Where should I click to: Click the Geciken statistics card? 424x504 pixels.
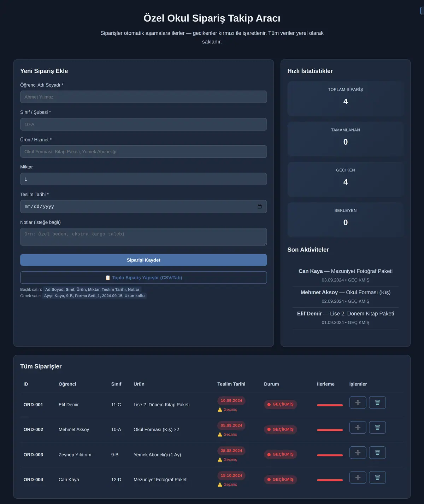(346, 179)
